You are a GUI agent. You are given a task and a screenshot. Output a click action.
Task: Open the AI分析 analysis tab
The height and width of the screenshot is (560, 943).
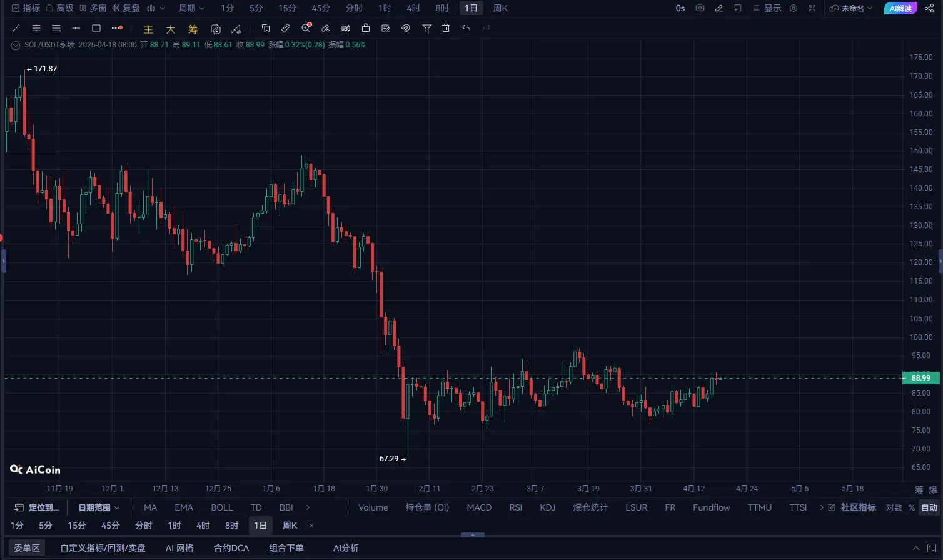tap(346, 548)
